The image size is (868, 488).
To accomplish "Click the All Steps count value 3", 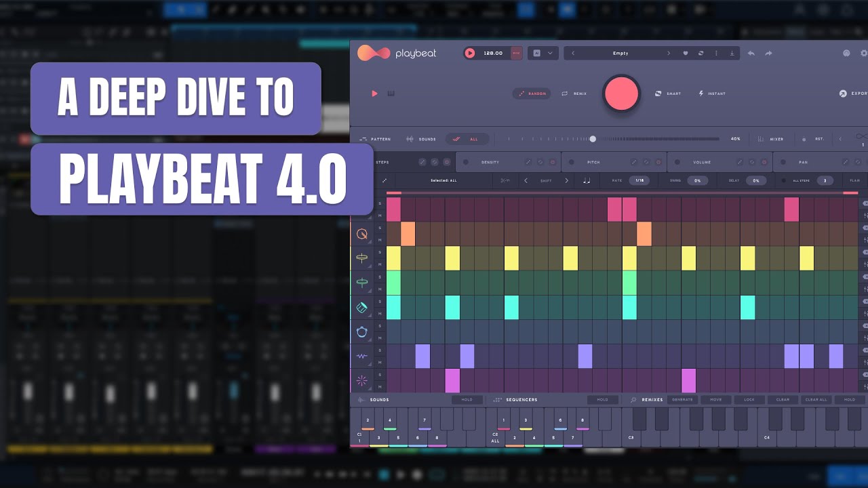I will tap(825, 180).
